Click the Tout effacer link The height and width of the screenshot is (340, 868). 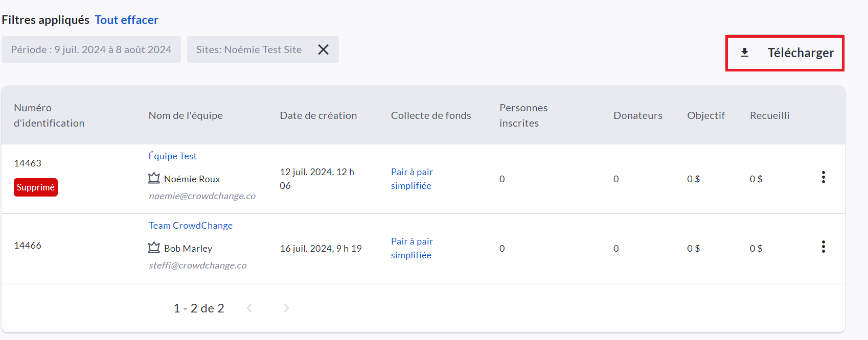coord(126,20)
